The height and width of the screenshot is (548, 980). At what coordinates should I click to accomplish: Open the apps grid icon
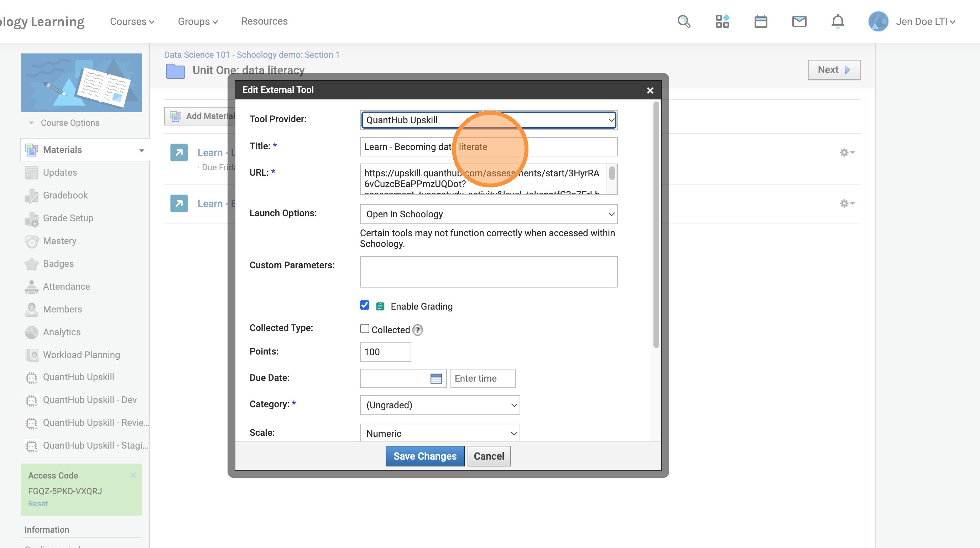click(x=722, y=21)
